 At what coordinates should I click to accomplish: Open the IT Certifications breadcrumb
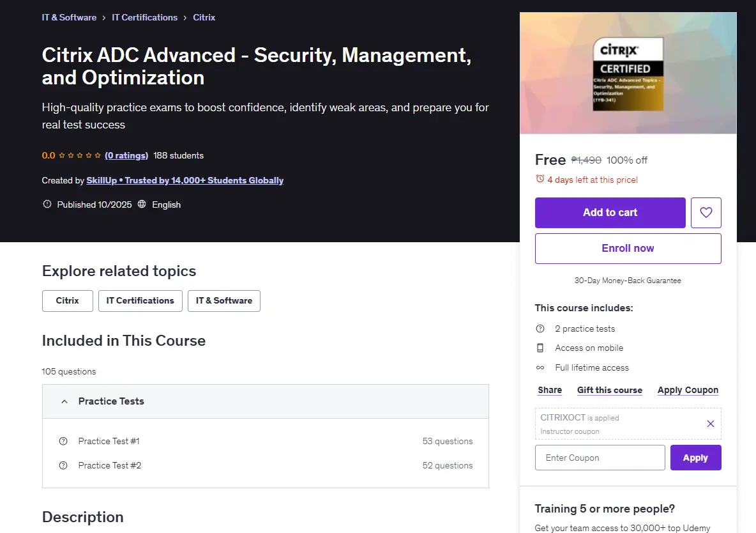pyautogui.click(x=145, y=17)
